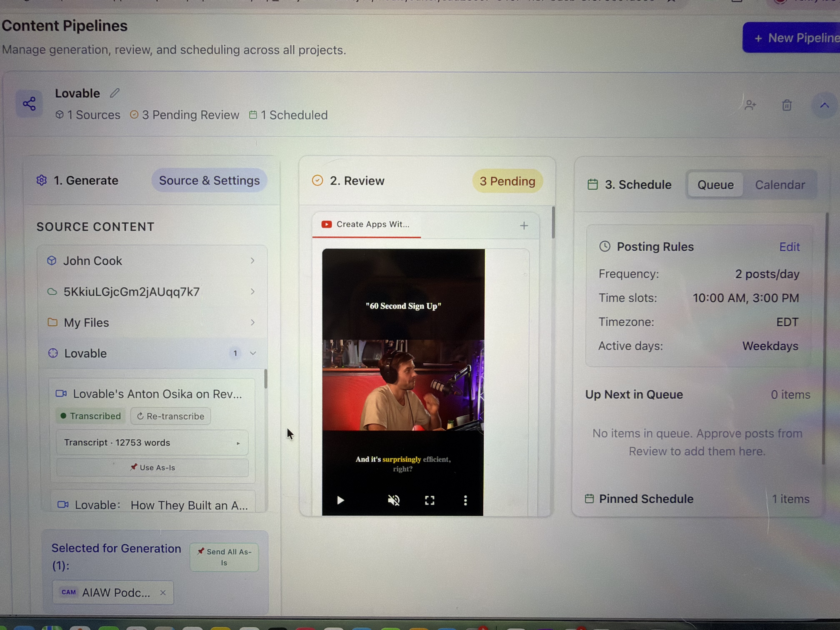Click the cloud icon for 5KkiuLGjcGm2jAUqq7k7
Image resolution: width=840 pixels, height=630 pixels.
pos(52,292)
